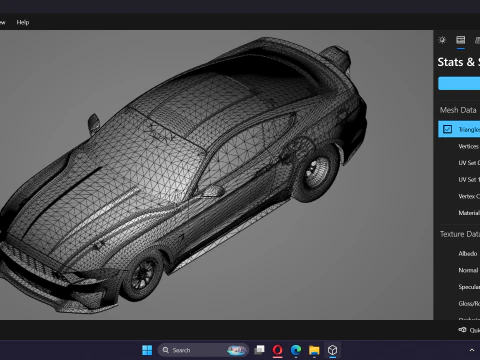Image resolution: width=480 pixels, height=360 pixels.
Task: Choose Gloss/Roughness texture option
Action: 469,304
